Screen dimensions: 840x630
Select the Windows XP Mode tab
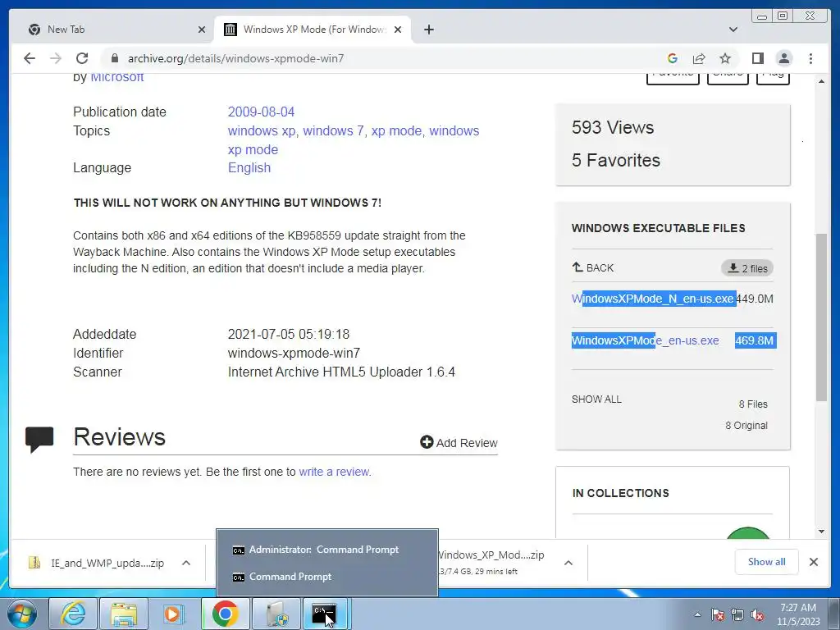coord(313,30)
